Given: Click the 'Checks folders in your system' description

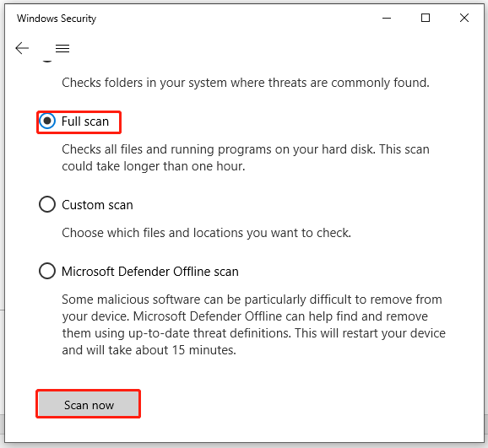Looking at the screenshot, I should (246, 83).
